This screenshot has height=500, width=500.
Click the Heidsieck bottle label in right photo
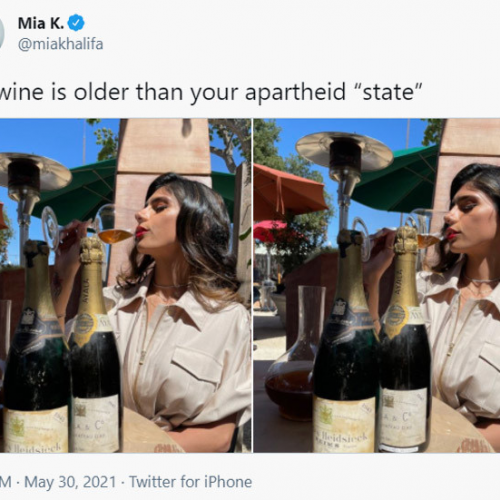point(343,424)
